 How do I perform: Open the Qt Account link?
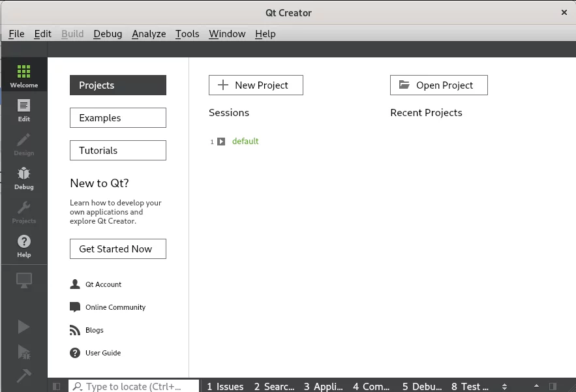point(103,284)
